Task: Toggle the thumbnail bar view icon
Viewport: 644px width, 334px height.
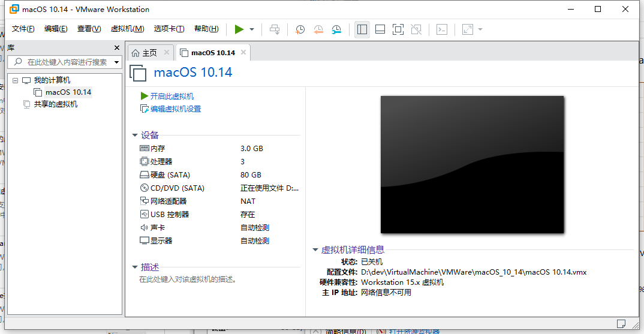Action: (x=380, y=29)
